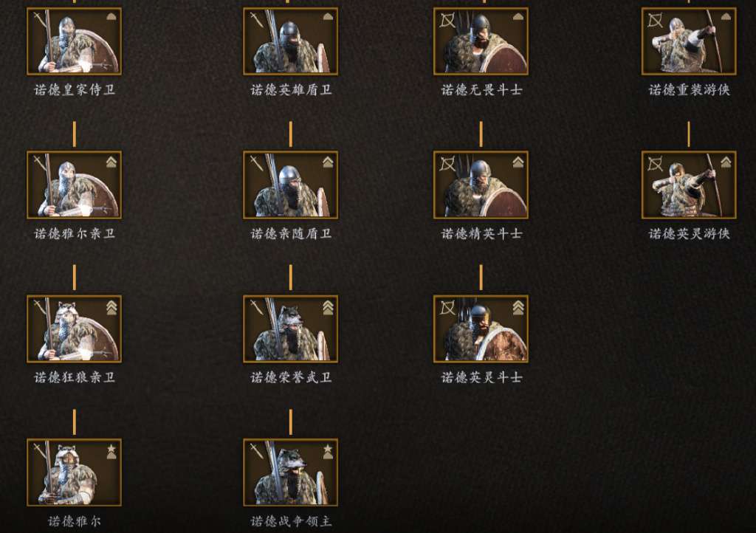Select the 诺德狂狼亲卫 wolf-helmet portrait

74,329
